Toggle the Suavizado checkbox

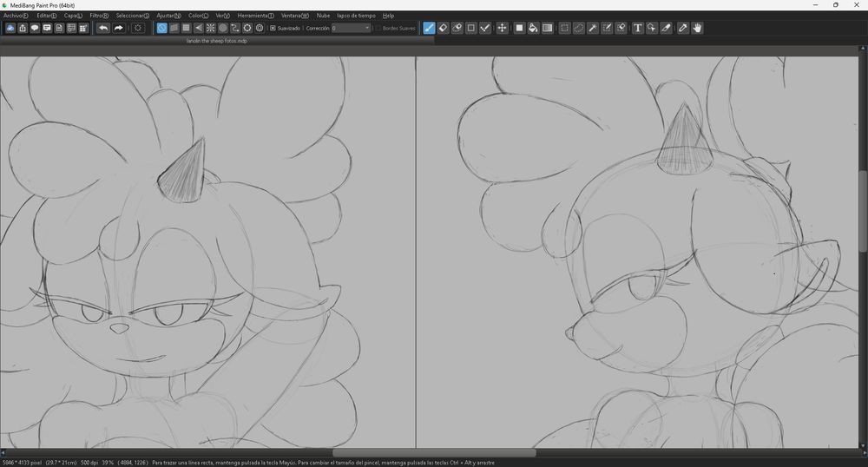[x=273, y=28]
